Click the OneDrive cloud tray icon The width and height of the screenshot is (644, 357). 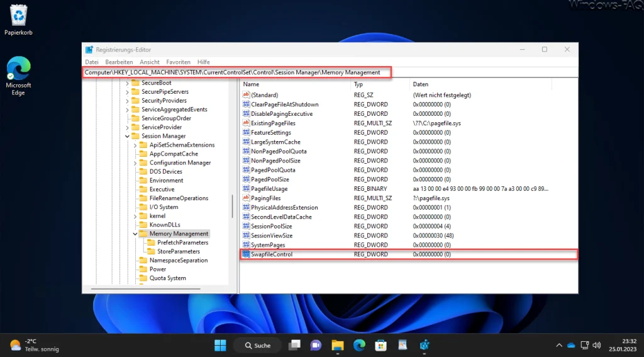click(571, 345)
